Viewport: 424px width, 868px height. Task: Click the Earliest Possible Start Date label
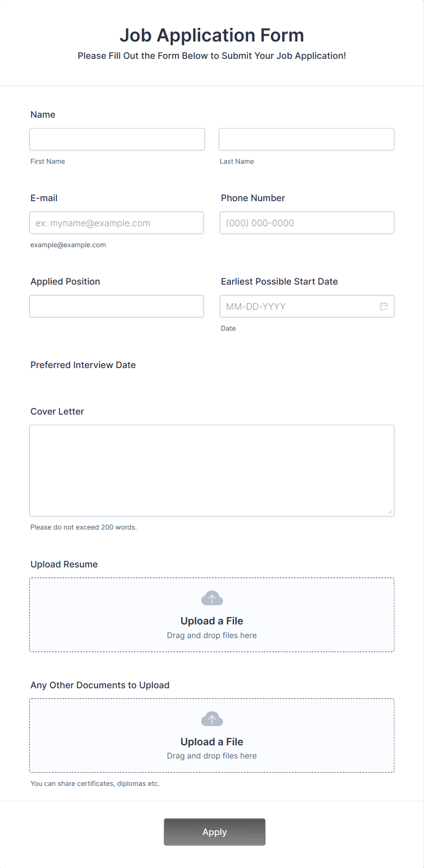[279, 281]
